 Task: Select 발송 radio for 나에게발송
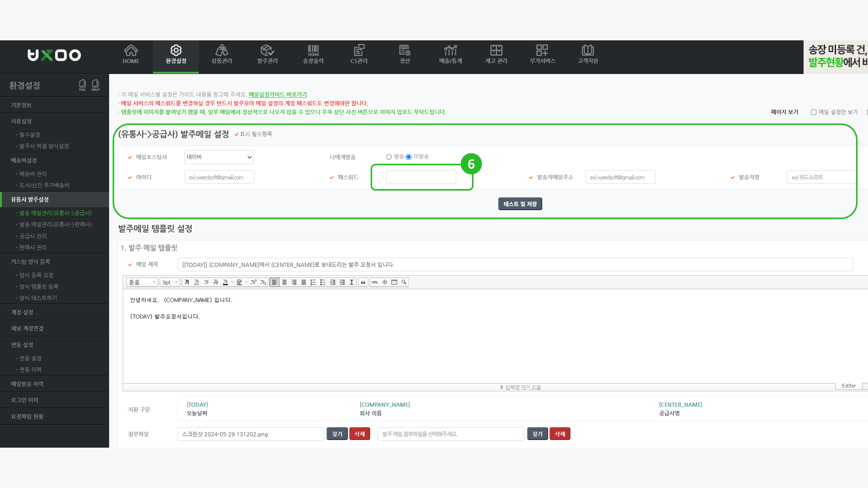[x=389, y=157]
